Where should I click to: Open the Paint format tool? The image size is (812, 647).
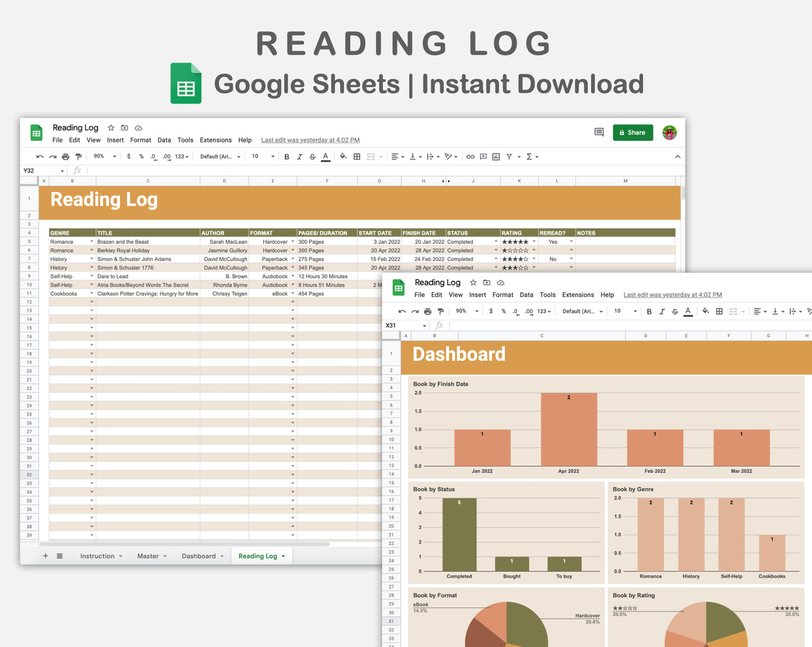click(x=79, y=156)
